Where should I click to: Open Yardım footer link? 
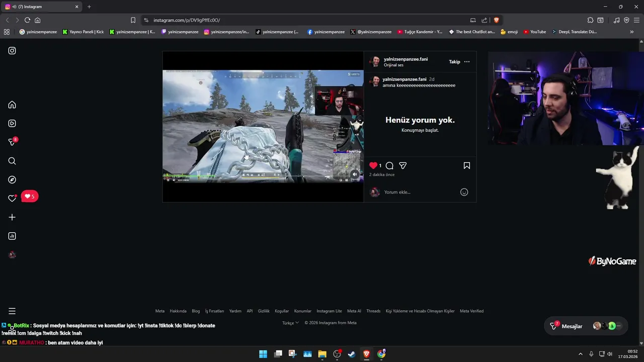pyautogui.click(x=235, y=311)
